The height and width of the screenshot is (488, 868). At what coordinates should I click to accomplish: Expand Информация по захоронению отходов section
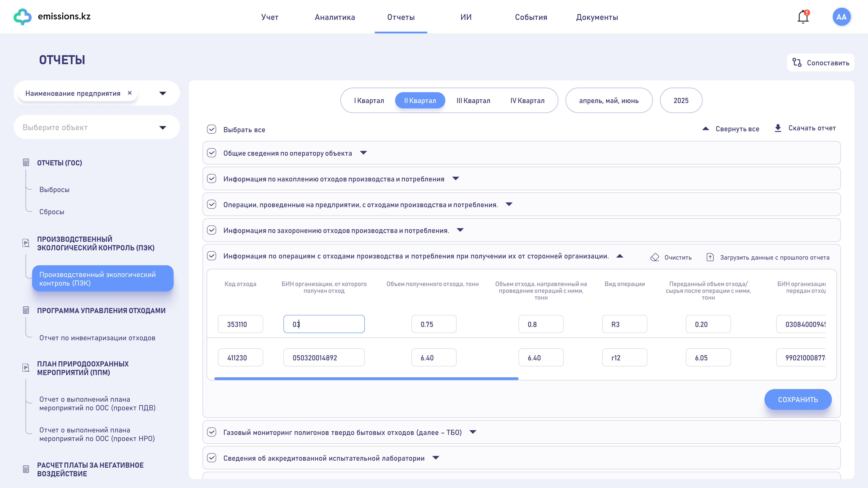(x=460, y=230)
